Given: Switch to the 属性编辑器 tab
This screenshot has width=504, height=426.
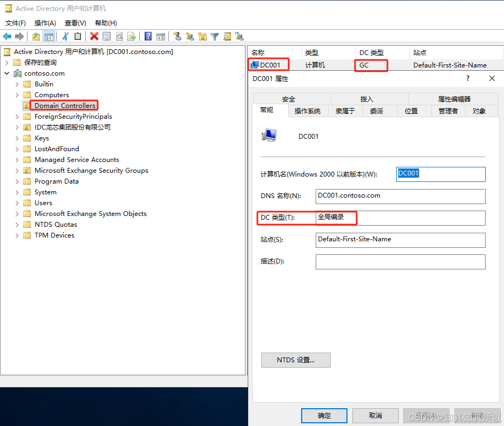Looking at the screenshot, I should point(454,99).
